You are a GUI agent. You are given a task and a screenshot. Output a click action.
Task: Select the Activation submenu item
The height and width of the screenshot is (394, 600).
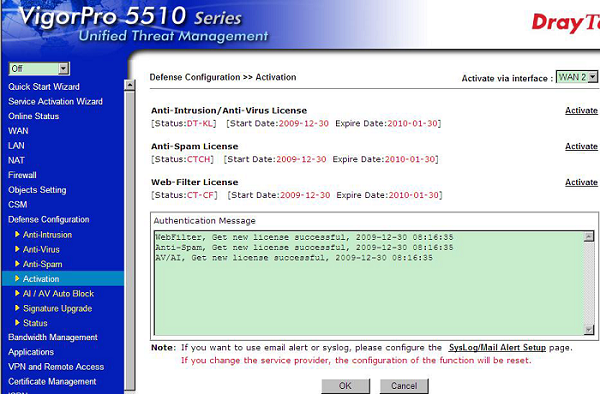(x=41, y=279)
